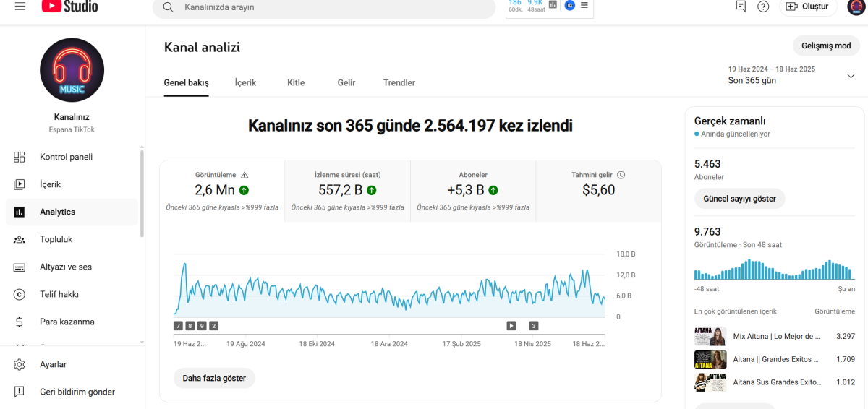Click the channel profile picture in sidebar
Screen dimensions: 868x409
[x=72, y=70]
